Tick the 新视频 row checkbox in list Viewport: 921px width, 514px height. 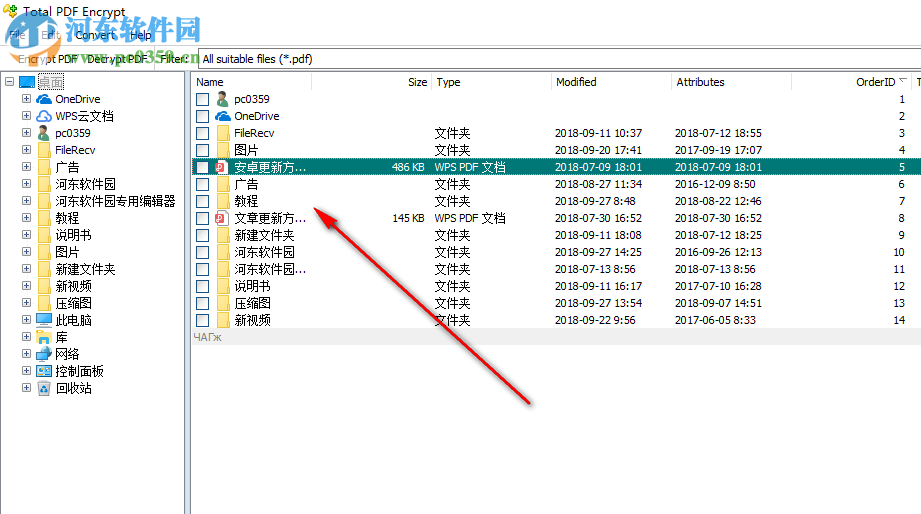(203, 321)
